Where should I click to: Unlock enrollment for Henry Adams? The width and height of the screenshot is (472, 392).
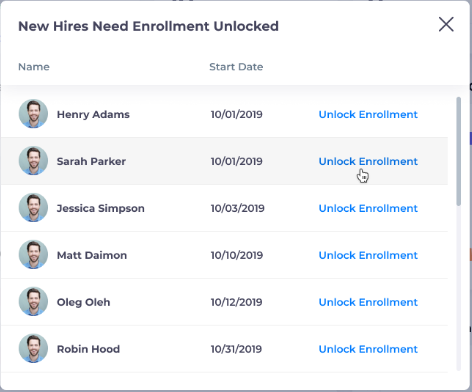(x=368, y=114)
